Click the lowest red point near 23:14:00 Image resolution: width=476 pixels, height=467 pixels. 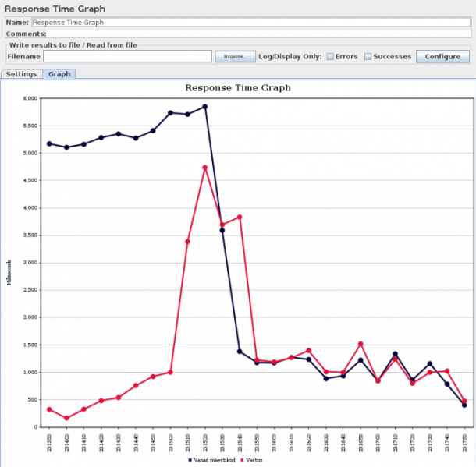[66, 419]
